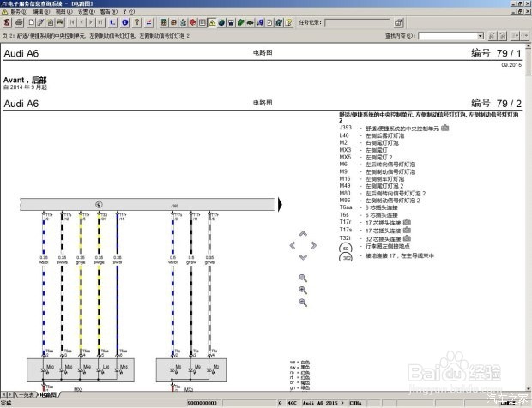Click the page with yellow question mark icon
532x408 pixels.
tap(288, 22)
